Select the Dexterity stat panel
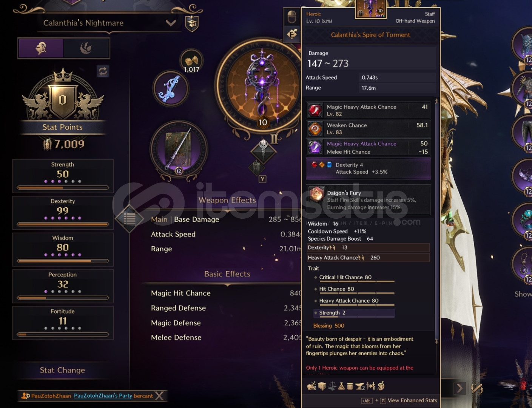The height and width of the screenshot is (408, 532). (x=63, y=213)
